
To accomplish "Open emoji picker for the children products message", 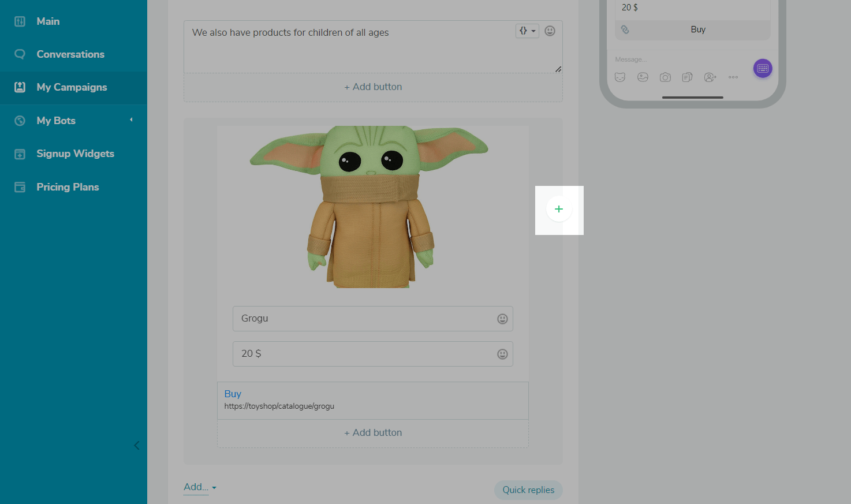I will point(550,31).
